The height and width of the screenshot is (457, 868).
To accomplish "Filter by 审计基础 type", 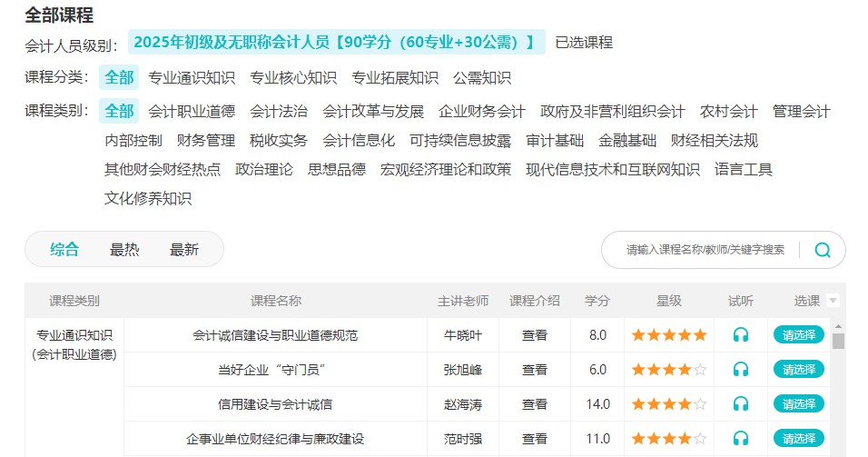I will pos(555,141).
